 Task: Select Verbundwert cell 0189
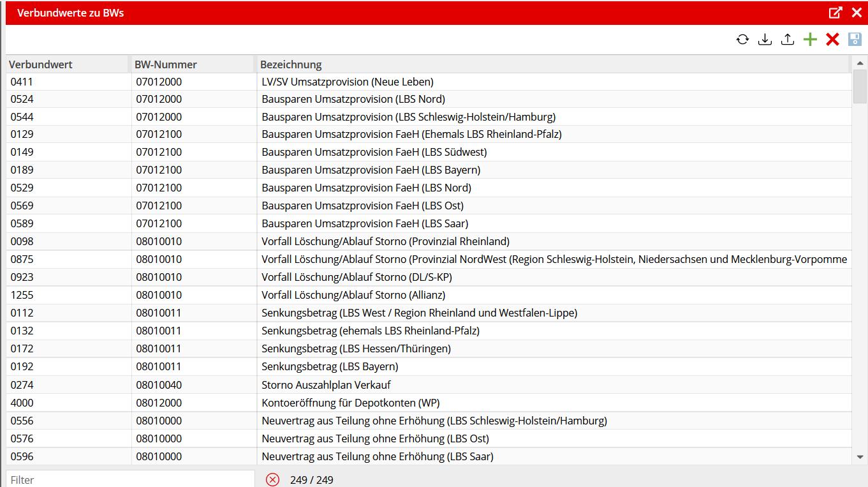[69, 170]
